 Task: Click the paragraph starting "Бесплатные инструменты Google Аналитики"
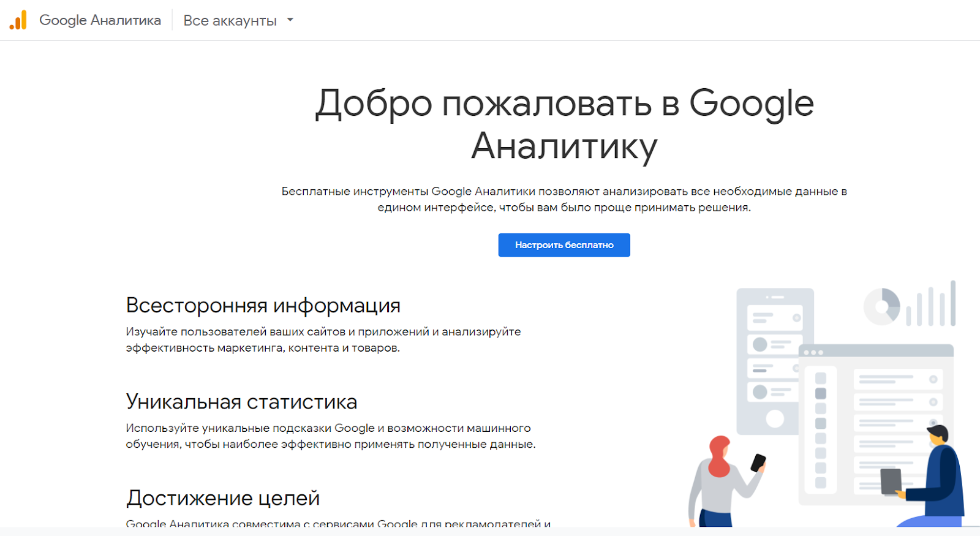(564, 199)
